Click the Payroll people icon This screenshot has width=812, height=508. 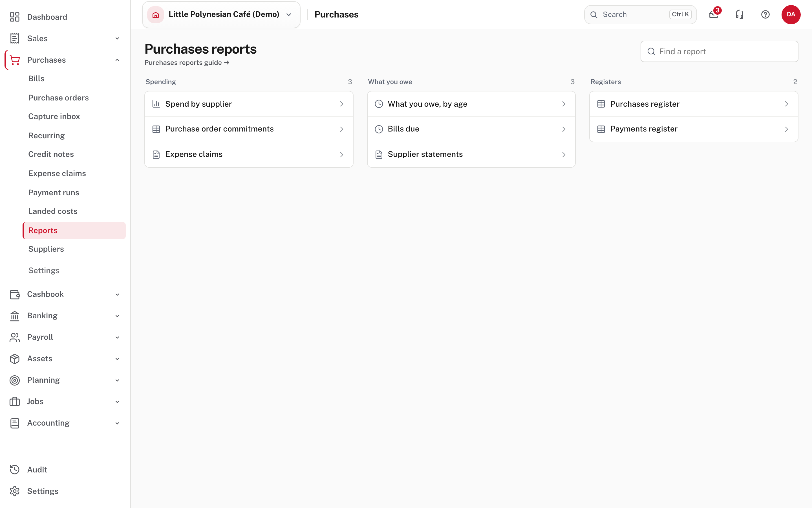14,337
